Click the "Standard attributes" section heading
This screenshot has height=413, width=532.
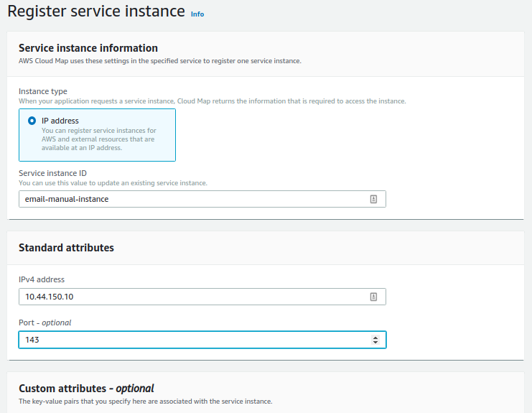pos(66,248)
